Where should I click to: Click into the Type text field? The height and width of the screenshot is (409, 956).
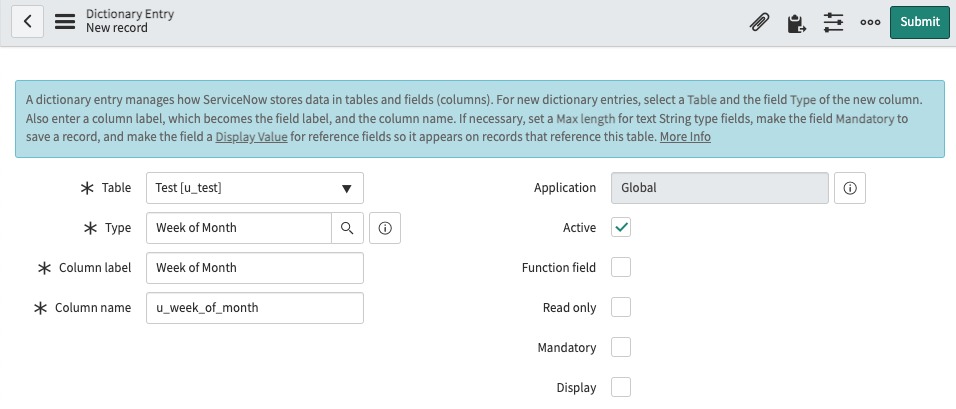coord(238,228)
